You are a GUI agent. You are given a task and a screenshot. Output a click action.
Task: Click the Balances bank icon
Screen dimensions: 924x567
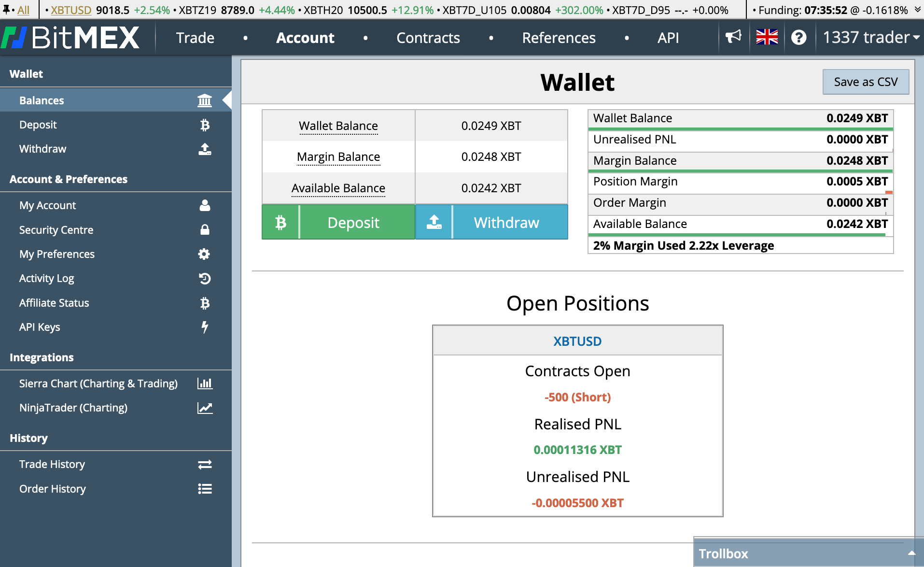205,100
